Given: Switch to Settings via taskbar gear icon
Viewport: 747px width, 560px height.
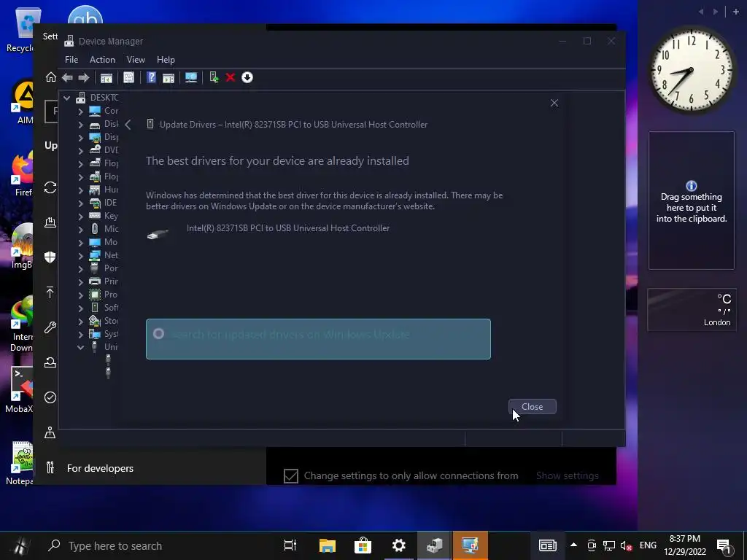Looking at the screenshot, I should [x=399, y=545].
